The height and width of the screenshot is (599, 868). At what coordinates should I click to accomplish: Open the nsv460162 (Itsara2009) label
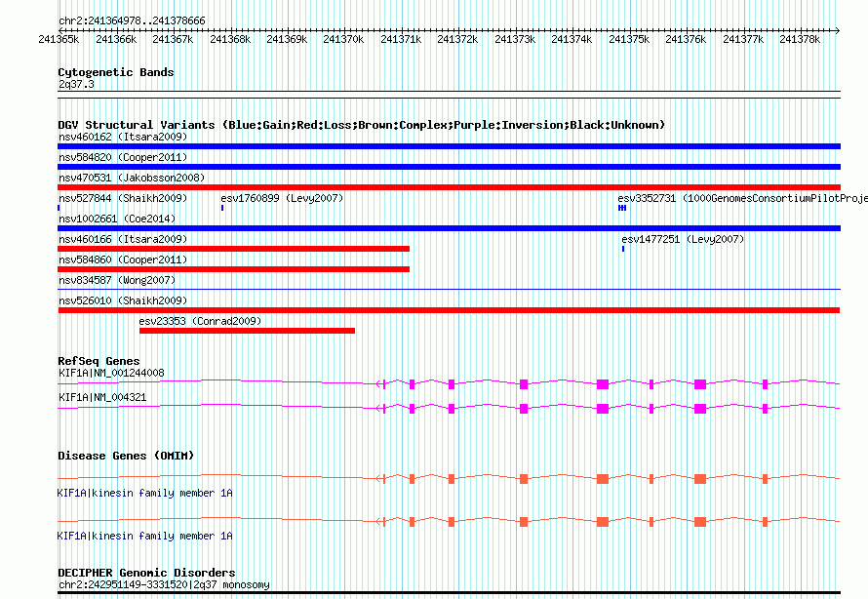coord(123,137)
